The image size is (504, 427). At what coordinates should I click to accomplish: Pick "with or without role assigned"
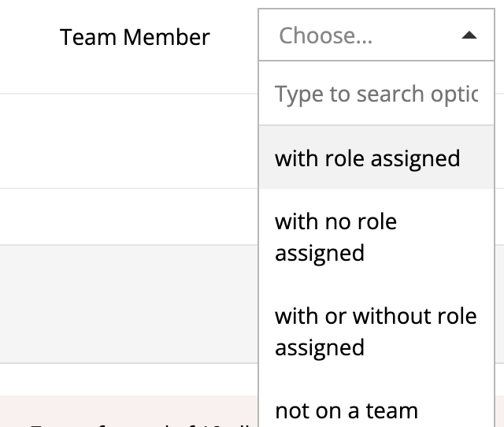376,331
